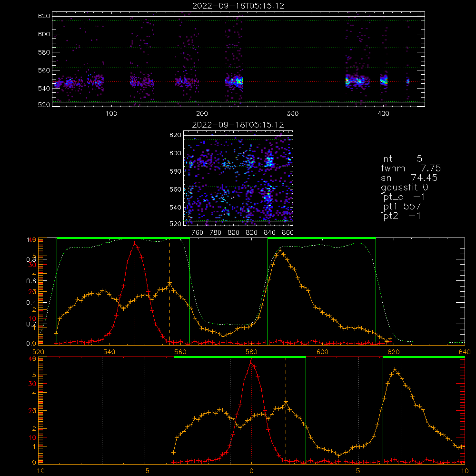Click the 400 tick label on top plot x-axis
476x476 pixels.
(x=383, y=113)
